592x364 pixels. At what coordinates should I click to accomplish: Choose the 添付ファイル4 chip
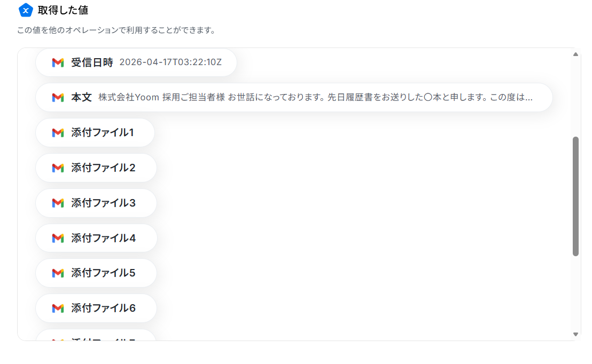point(96,238)
